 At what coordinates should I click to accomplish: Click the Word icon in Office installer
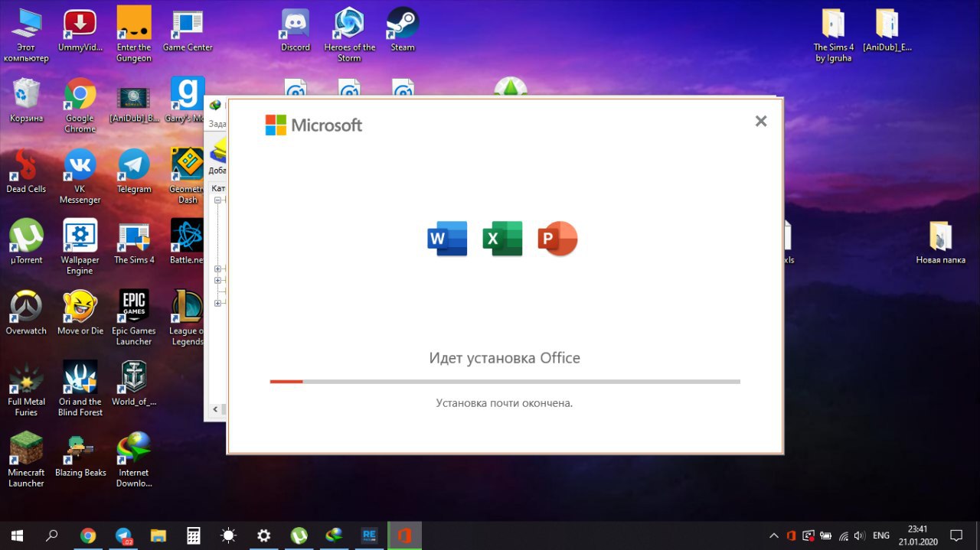coord(447,239)
